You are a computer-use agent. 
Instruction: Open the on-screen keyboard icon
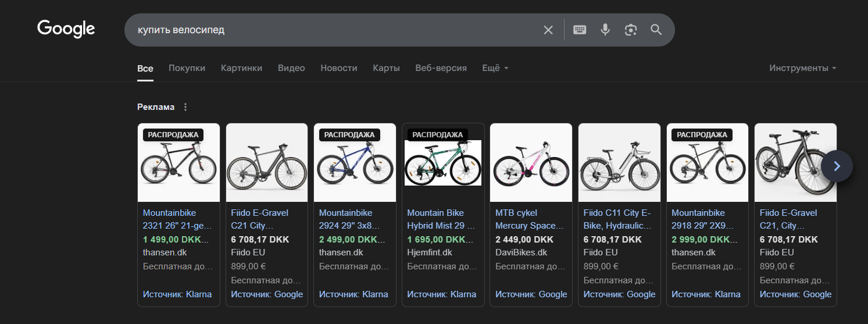click(580, 30)
